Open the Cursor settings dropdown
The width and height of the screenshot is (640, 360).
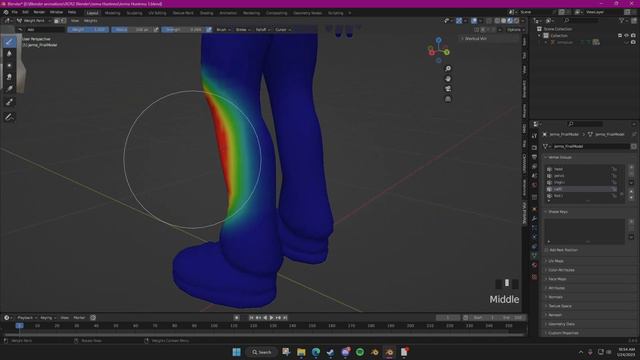tap(282, 29)
